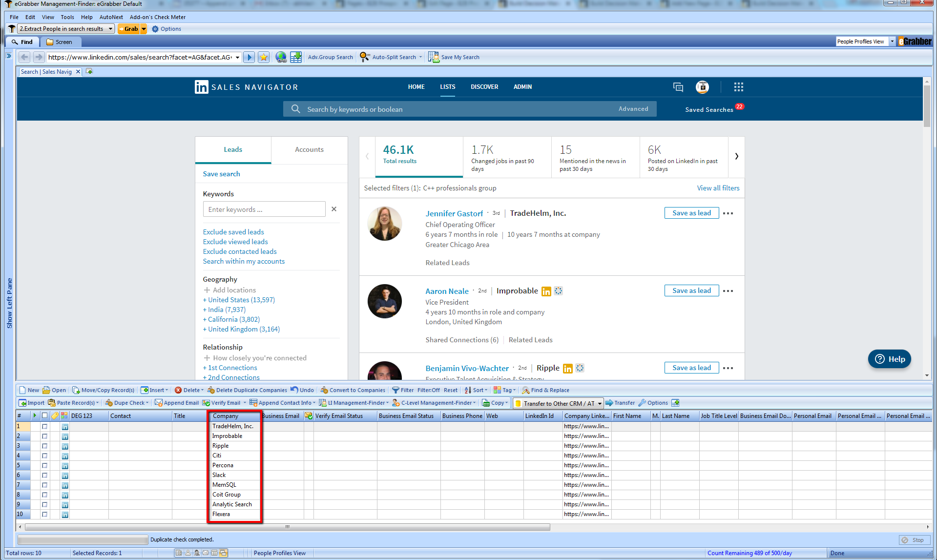The height and width of the screenshot is (560, 937).
Task: Open People Profiles View dropdown
Action: pos(892,41)
